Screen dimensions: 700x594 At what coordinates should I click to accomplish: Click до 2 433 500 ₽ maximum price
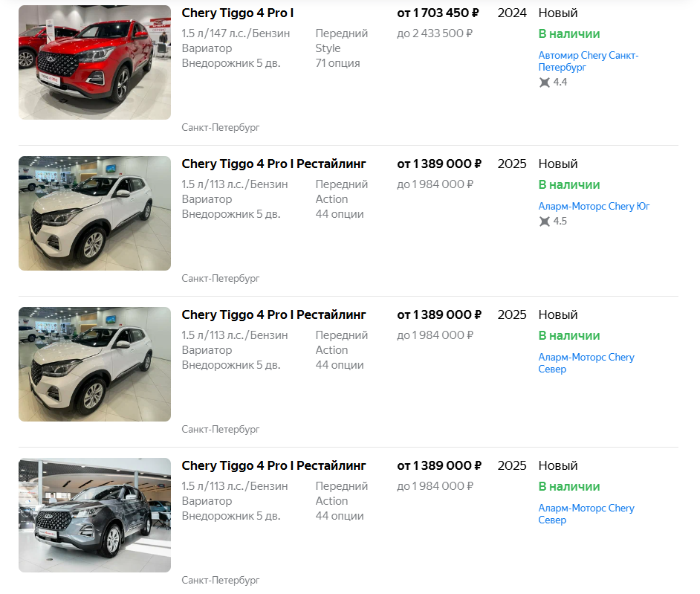click(435, 33)
